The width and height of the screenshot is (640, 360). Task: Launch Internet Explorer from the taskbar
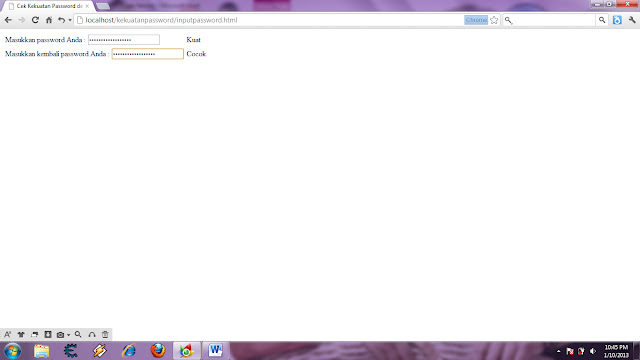click(x=129, y=351)
